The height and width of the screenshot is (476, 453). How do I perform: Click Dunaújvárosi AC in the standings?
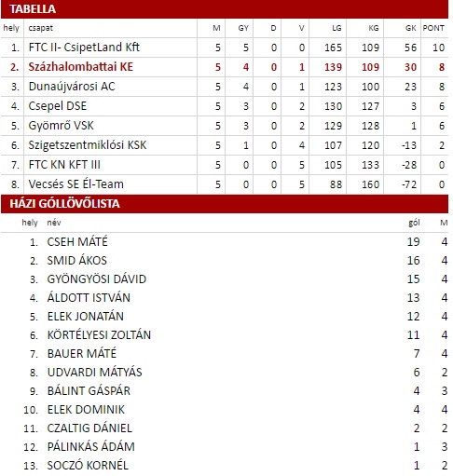[72, 87]
